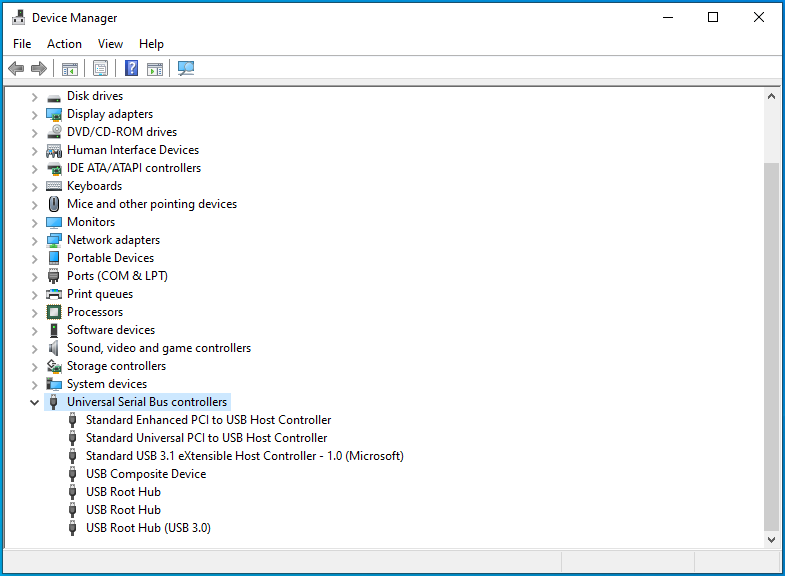Expand the Disk drives category
The width and height of the screenshot is (785, 576).
pyautogui.click(x=34, y=96)
